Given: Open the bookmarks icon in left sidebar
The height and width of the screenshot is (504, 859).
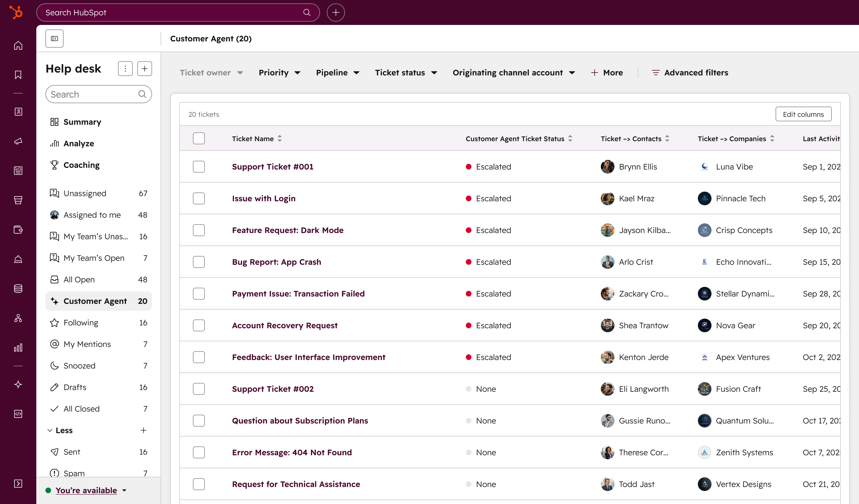Looking at the screenshot, I should click(x=18, y=75).
